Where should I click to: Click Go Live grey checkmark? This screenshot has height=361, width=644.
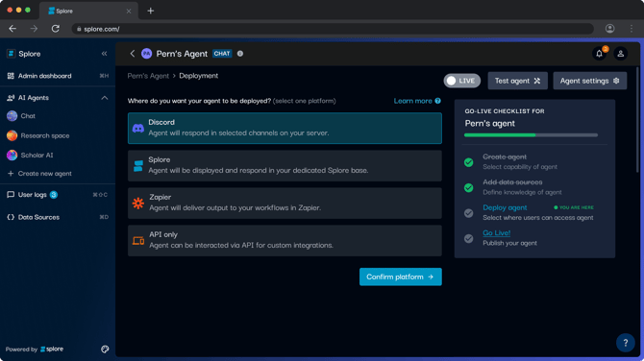pyautogui.click(x=469, y=239)
